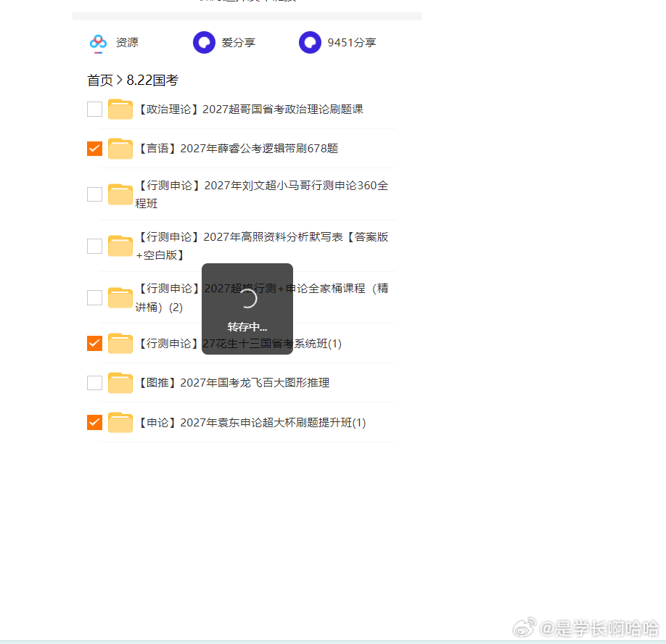Go back to 首页 in breadcrumb
The height and width of the screenshot is (644, 666).
click(100, 80)
